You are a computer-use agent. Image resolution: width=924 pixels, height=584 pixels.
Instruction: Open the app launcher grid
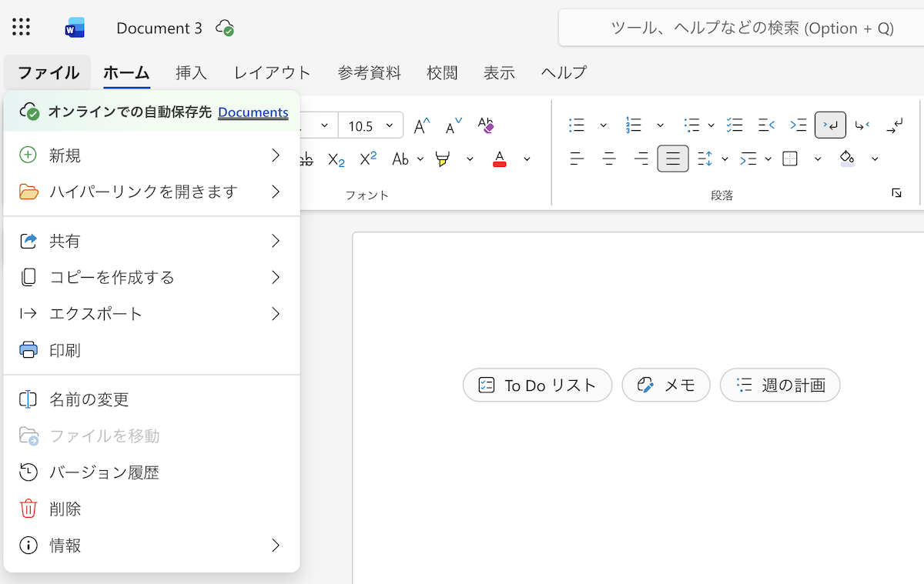[x=22, y=28]
